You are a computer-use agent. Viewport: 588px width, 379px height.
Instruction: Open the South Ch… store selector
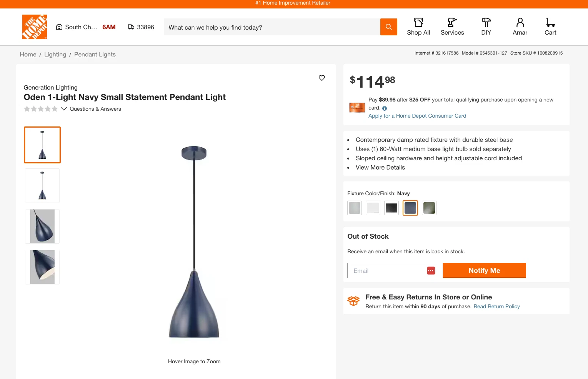tap(77, 27)
